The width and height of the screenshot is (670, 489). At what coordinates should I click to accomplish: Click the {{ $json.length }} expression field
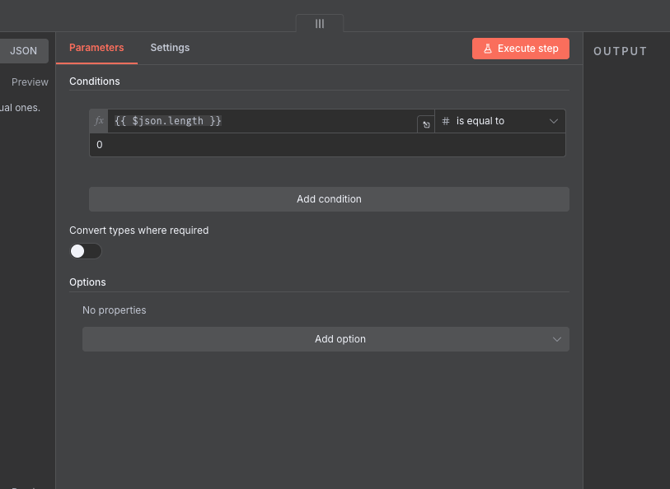260,121
